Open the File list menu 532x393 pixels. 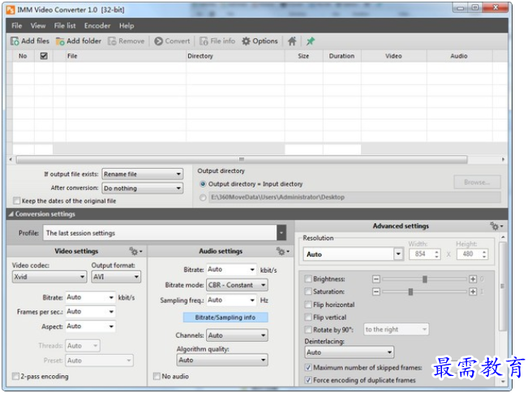point(65,26)
